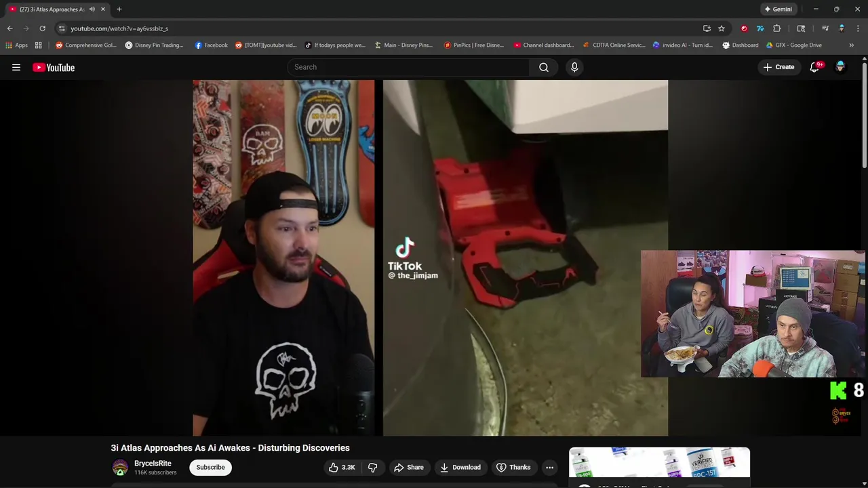This screenshot has width=868, height=488.
Task: Share the video
Action: pos(409,467)
